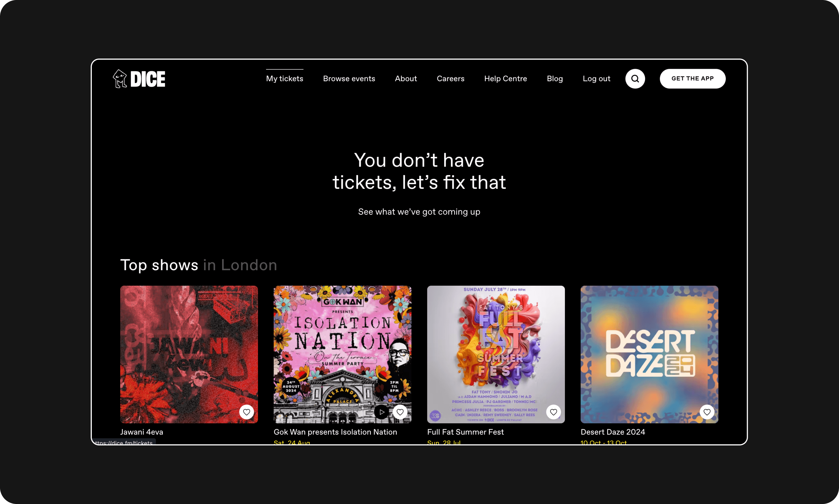Go to Browse events
This screenshot has height=504, width=839.
(x=349, y=79)
